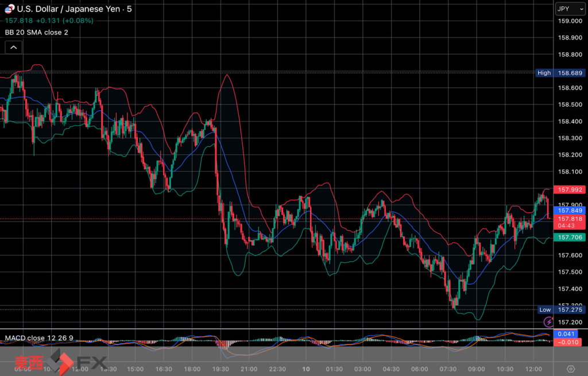588x376 pixels.
Task: Click the U.S. Dollar / Japanese Yen symbol title
Action: (70, 9)
